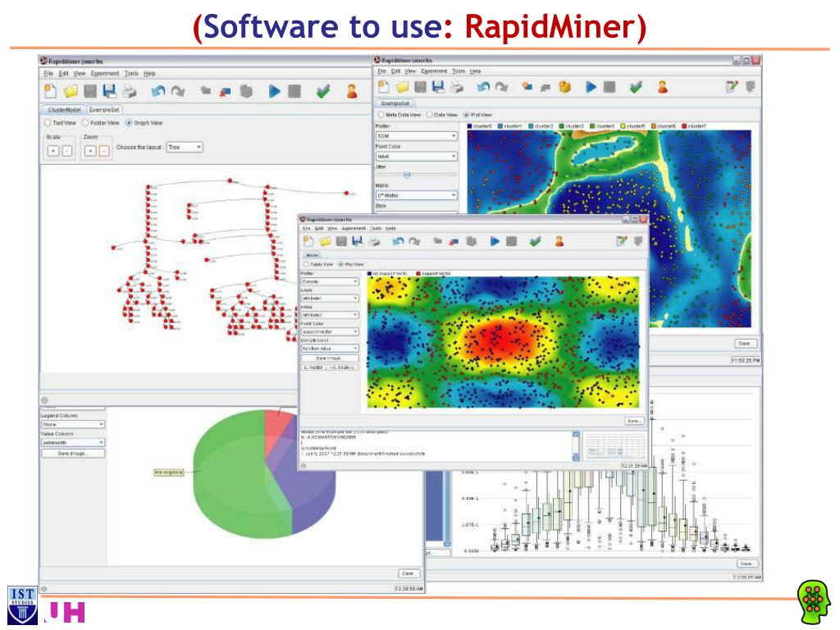840x630 pixels.
Task: Run experiment with play icon in cluster tree window
Action: [274, 92]
